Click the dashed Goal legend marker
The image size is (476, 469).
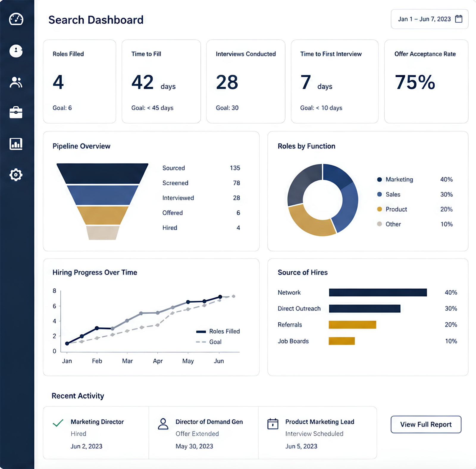pyautogui.click(x=201, y=342)
